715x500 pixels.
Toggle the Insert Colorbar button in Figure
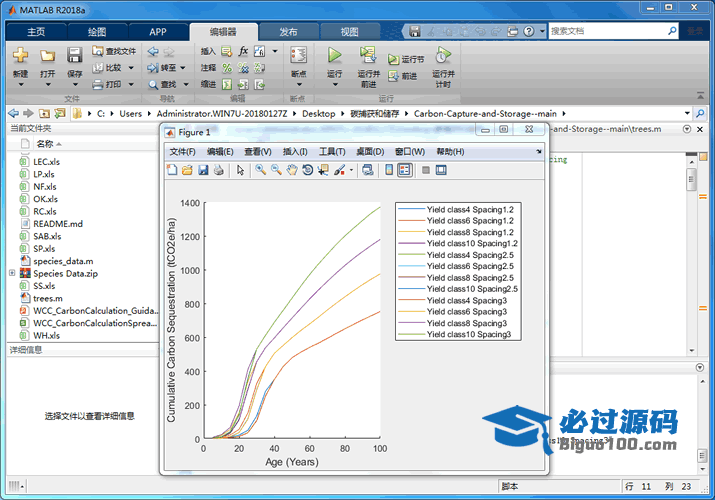pos(389,170)
